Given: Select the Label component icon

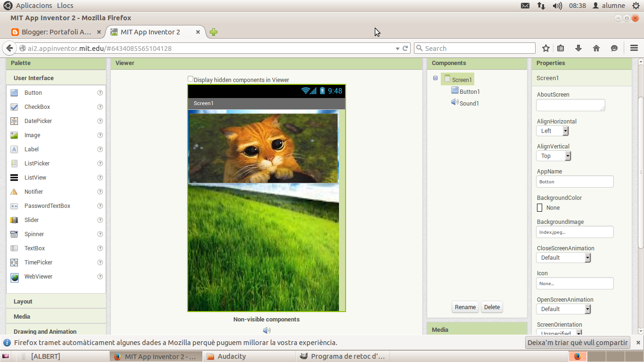Looking at the screenshot, I should click(x=14, y=149).
